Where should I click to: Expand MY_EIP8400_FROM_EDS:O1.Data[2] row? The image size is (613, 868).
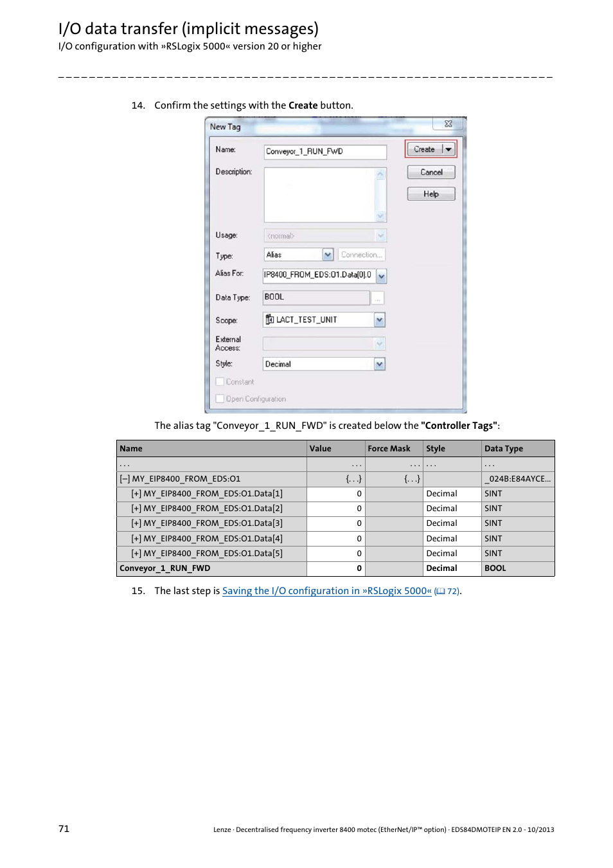136,509
